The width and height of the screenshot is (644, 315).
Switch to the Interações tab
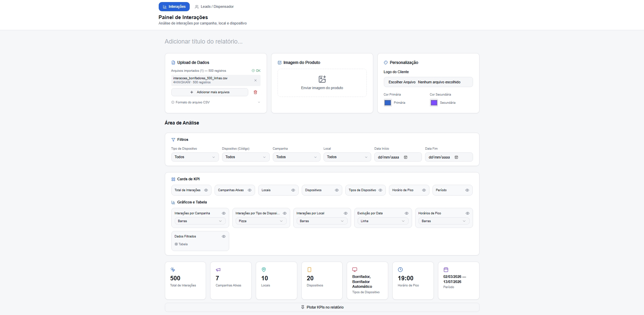174,6
